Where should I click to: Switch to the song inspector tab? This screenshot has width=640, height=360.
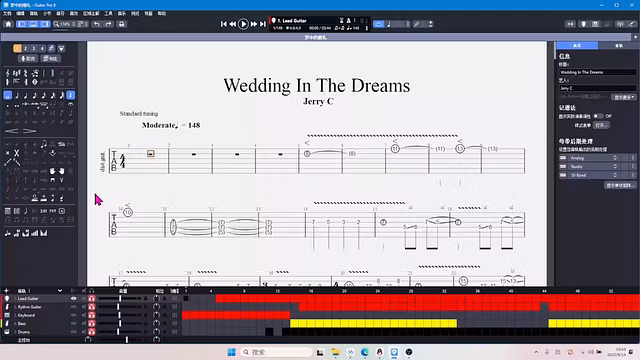[x=577, y=45]
